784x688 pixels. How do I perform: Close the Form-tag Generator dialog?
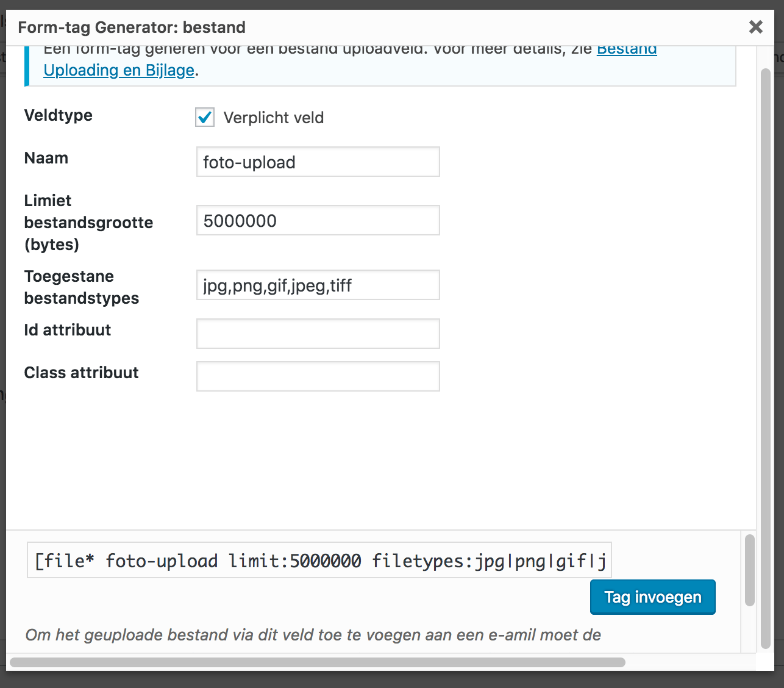click(x=755, y=27)
